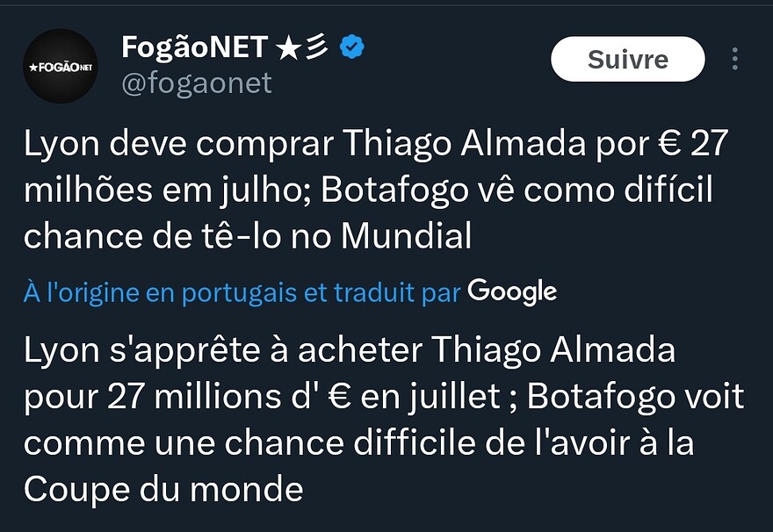Screen dimensions: 773x532
Task: Click the Google logo in translation notice
Action: [x=512, y=292]
